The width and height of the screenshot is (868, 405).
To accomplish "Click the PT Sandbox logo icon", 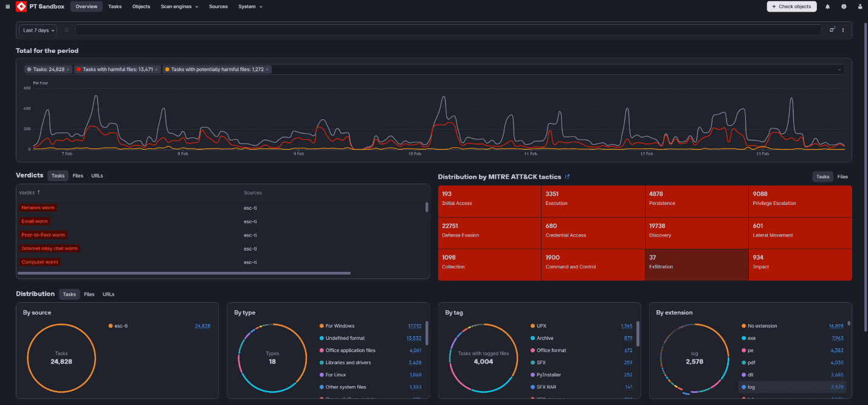I will pos(21,7).
